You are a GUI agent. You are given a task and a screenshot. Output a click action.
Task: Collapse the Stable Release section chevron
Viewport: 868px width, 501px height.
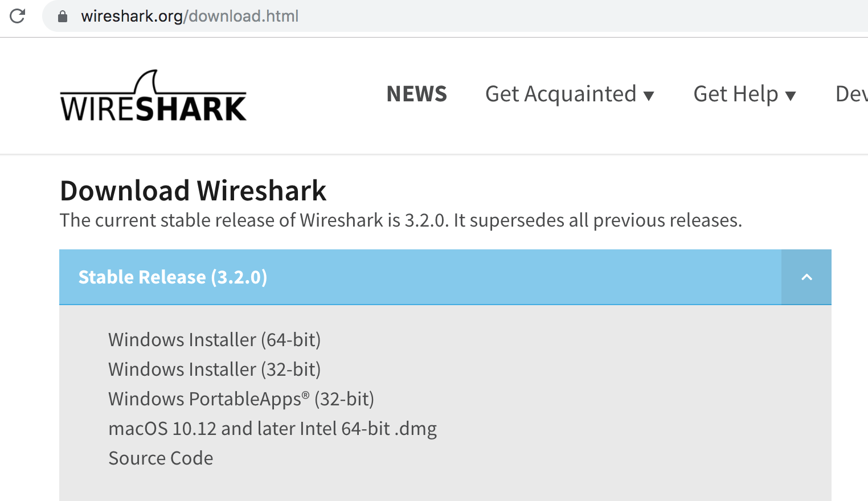(806, 277)
